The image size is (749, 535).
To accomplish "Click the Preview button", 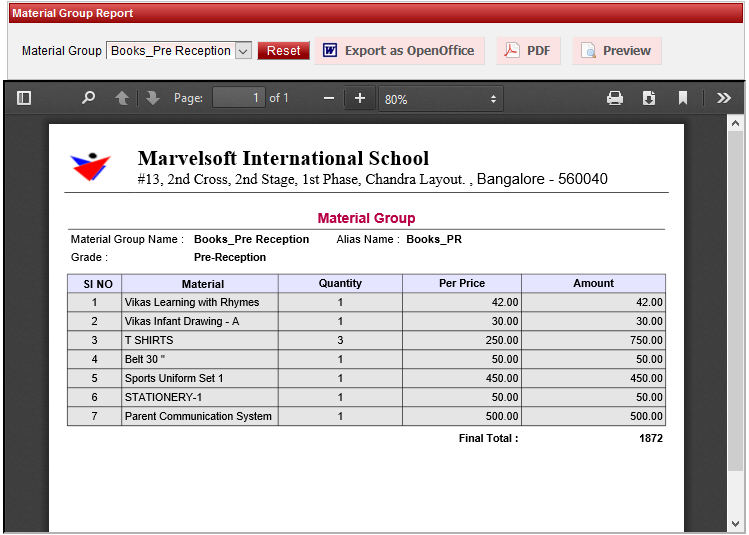I will coord(616,51).
